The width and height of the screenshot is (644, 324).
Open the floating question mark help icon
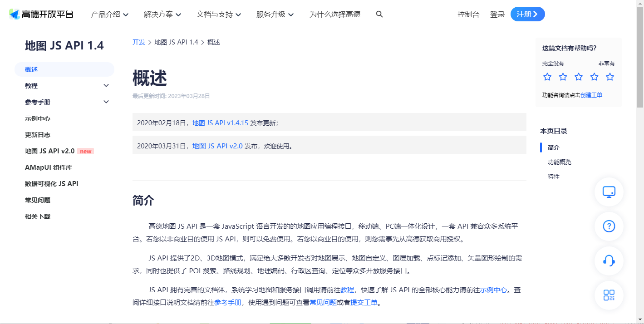[x=609, y=226]
